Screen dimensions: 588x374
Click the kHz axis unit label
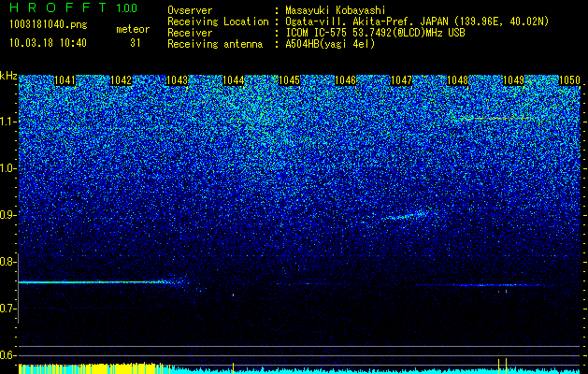point(8,76)
